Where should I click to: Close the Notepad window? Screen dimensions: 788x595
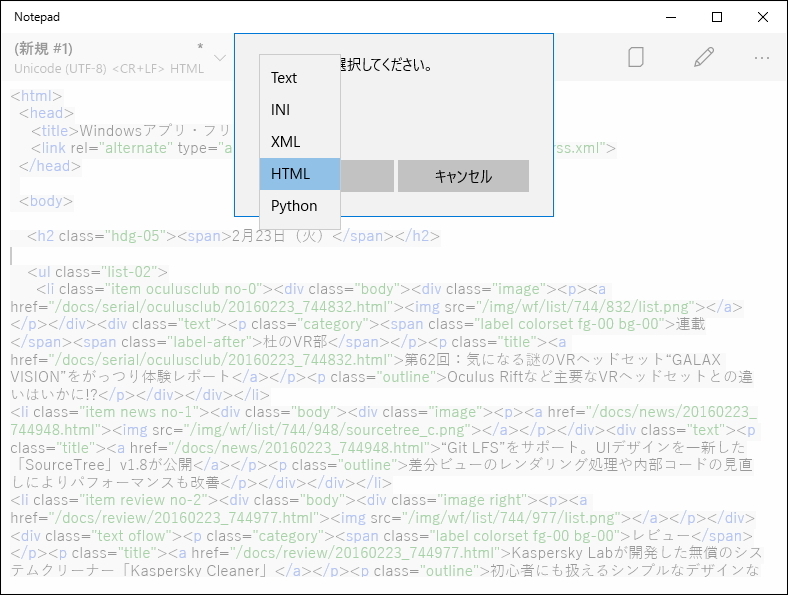(762, 17)
